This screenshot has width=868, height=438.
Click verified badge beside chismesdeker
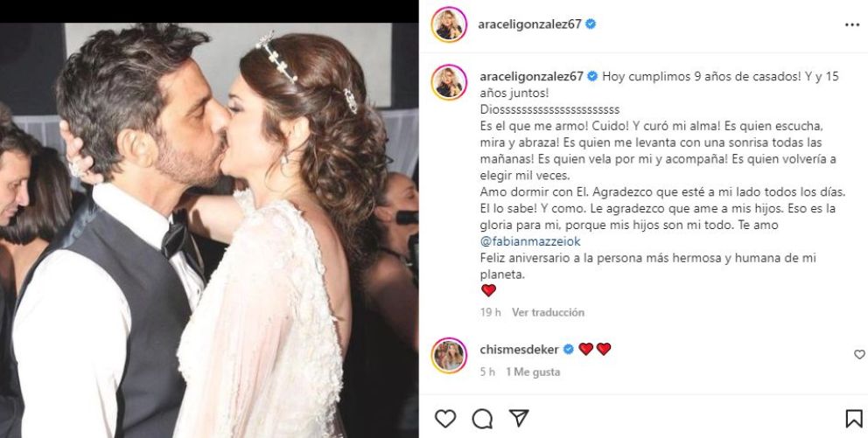pos(568,350)
